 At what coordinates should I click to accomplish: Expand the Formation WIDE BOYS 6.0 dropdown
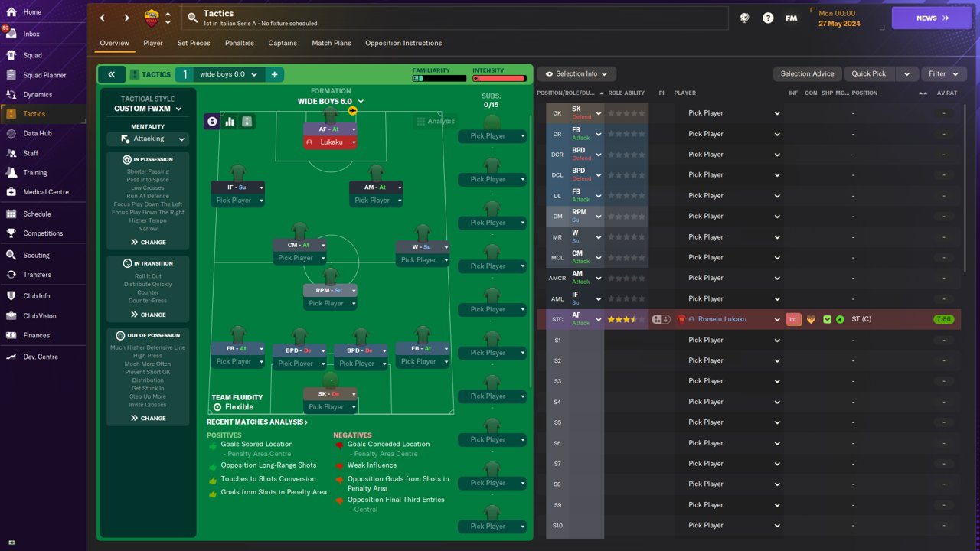331,101
